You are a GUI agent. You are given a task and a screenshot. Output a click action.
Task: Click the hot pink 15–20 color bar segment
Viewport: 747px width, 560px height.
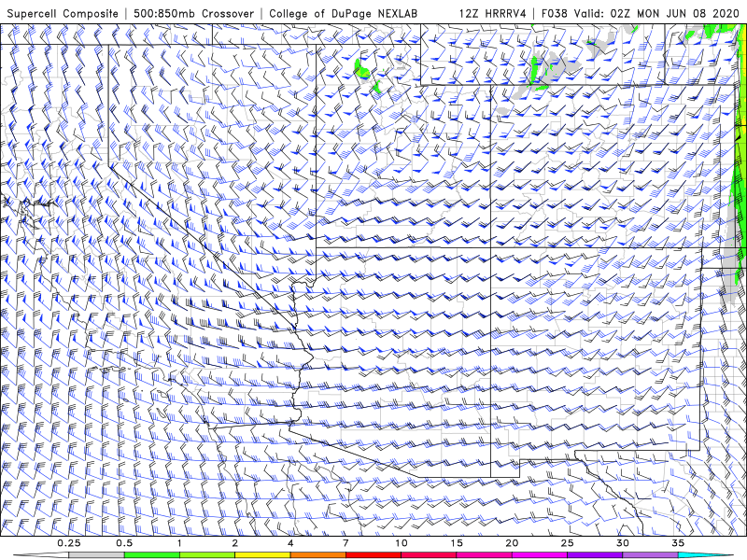point(484,555)
